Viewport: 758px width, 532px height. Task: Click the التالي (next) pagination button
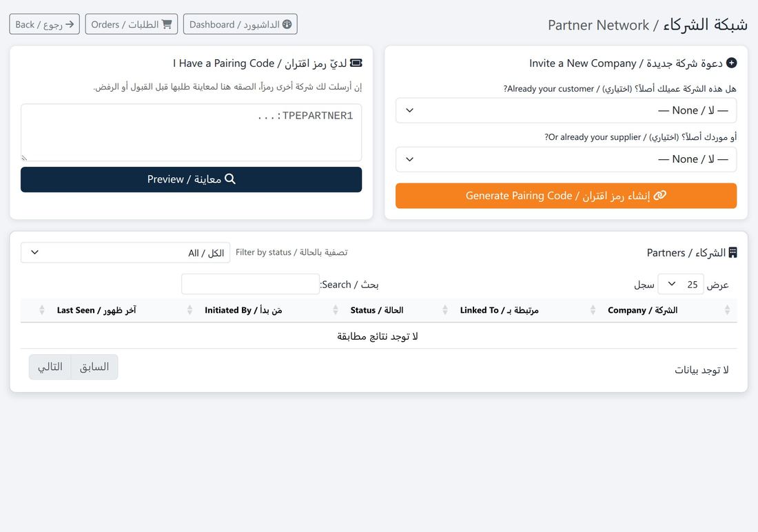click(x=50, y=367)
